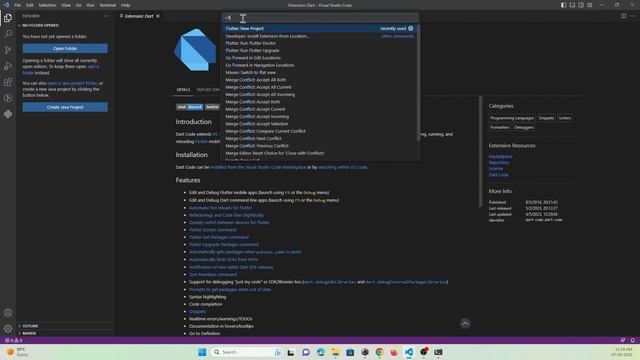Open the Testing view icon
640x360 pixels.
tap(8, 98)
